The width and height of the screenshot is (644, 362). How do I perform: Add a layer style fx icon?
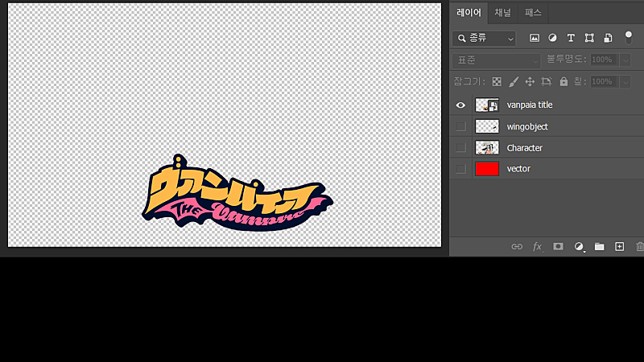[537, 246]
